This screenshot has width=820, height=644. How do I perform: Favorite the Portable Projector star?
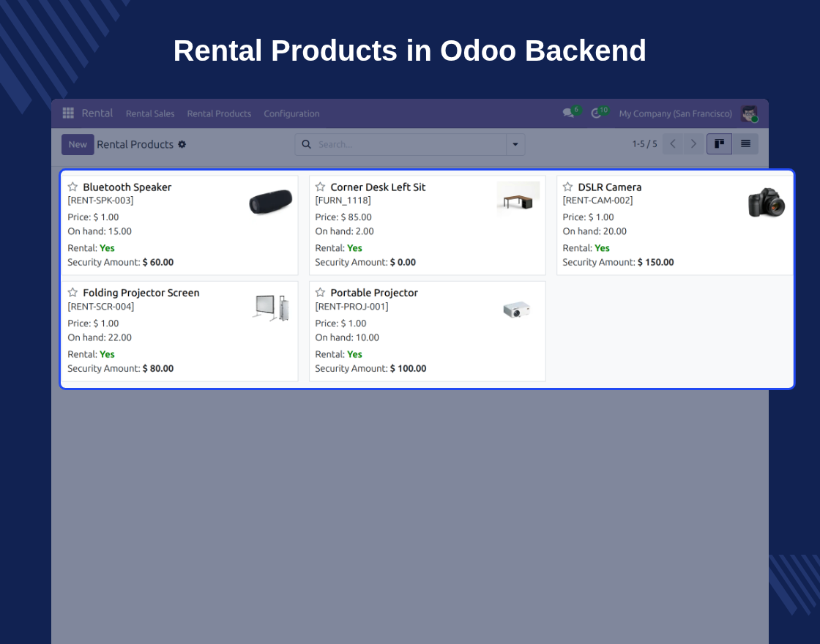pos(320,292)
